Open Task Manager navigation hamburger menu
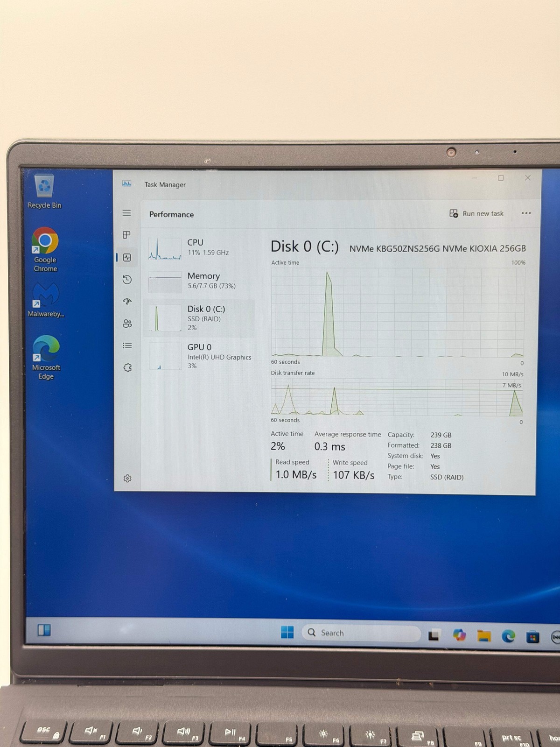560x747 pixels. pyautogui.click(x=126, y=213)
